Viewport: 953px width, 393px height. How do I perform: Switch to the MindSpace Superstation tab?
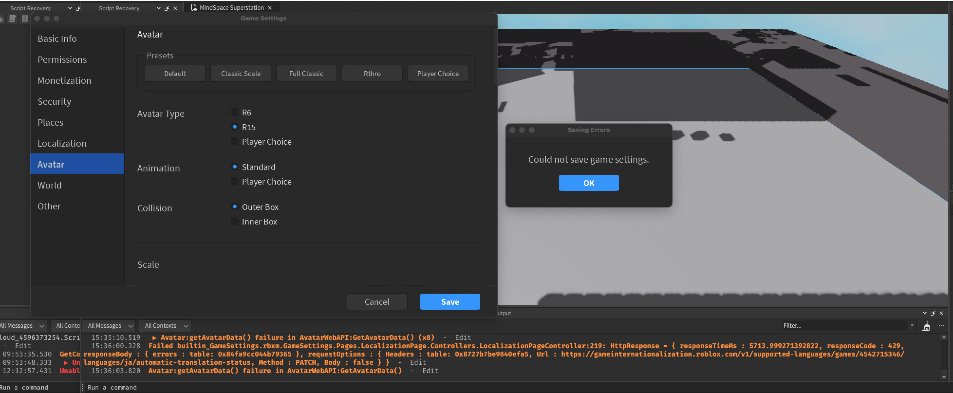[x=231, y=8]
